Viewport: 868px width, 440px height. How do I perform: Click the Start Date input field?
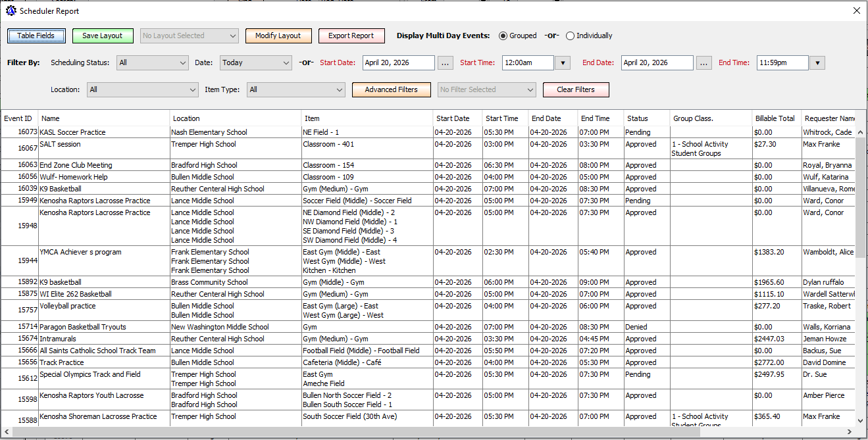point(398,63)
